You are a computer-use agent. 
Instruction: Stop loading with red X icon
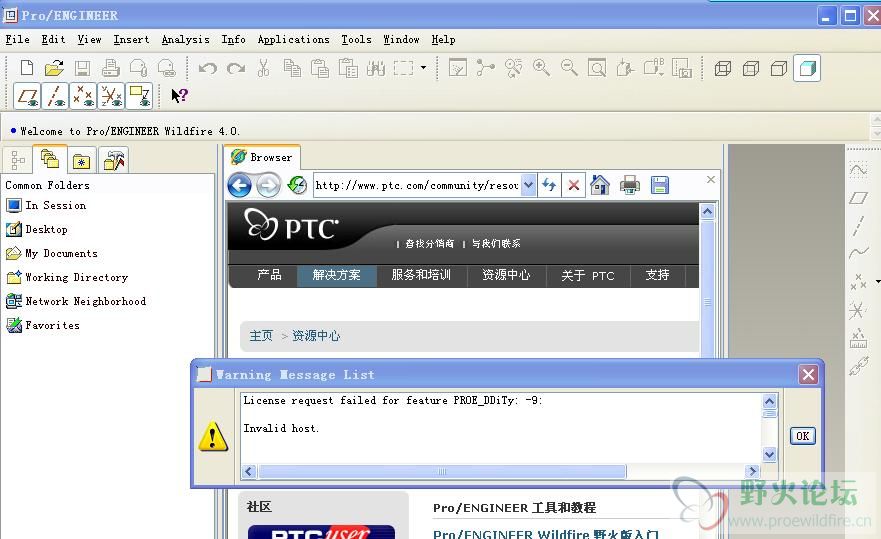point(574,185)
